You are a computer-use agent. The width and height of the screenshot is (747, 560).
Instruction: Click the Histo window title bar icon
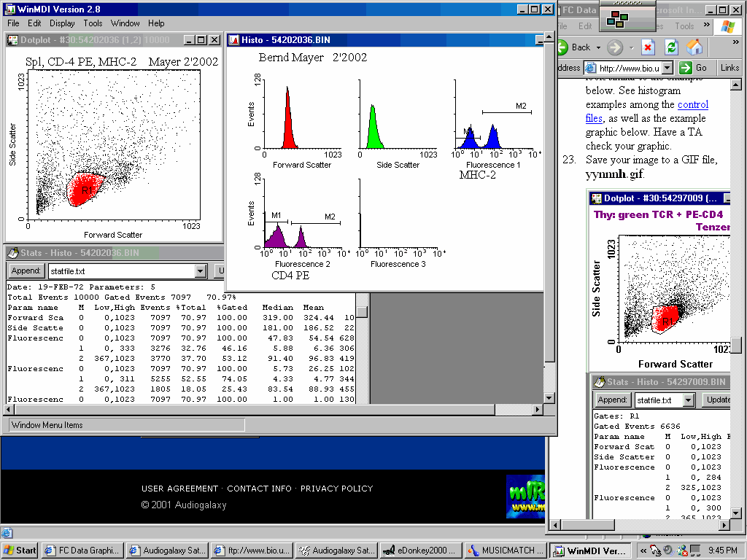234,40
